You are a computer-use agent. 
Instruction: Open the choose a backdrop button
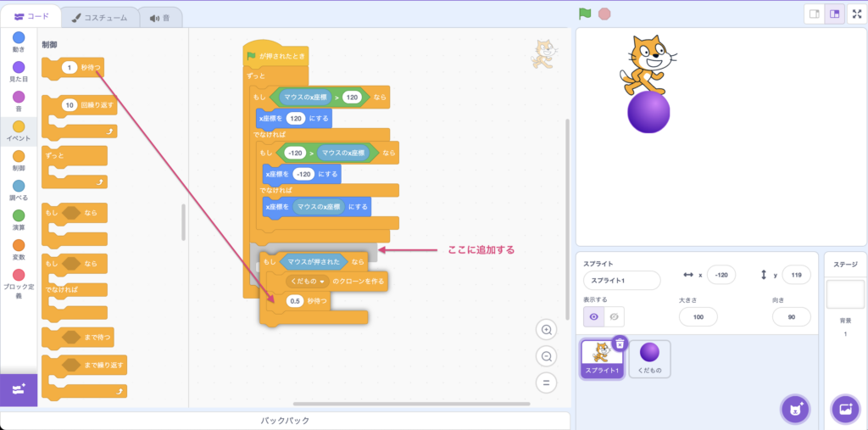coord(846,410)
